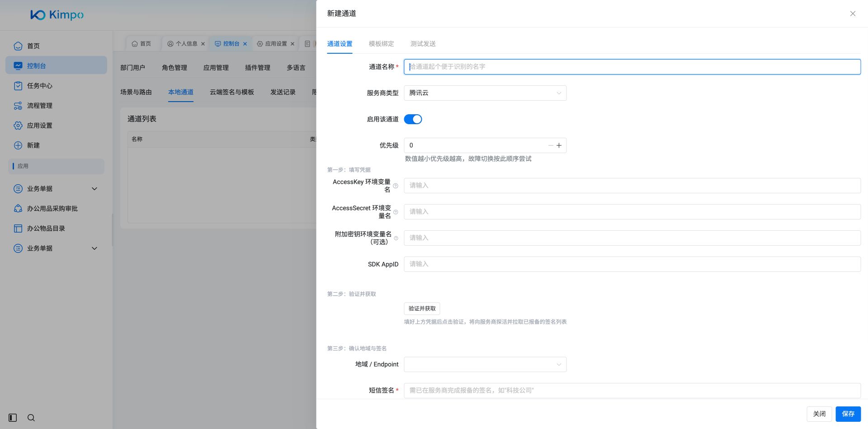Focus the 短信签名 input field
Image resolution: width=868 pixels, height=429 pixels.
pos(632,391)
